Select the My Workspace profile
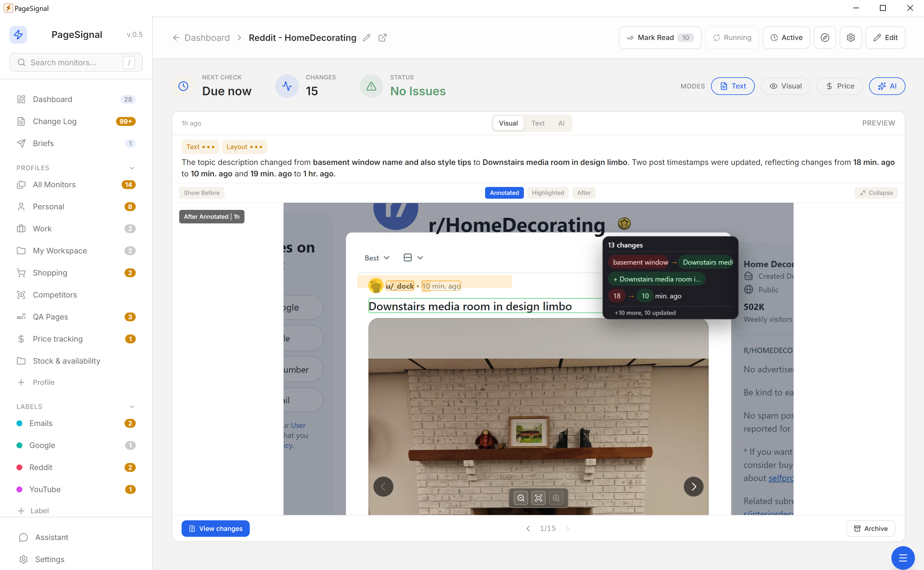 coord(76,251)
